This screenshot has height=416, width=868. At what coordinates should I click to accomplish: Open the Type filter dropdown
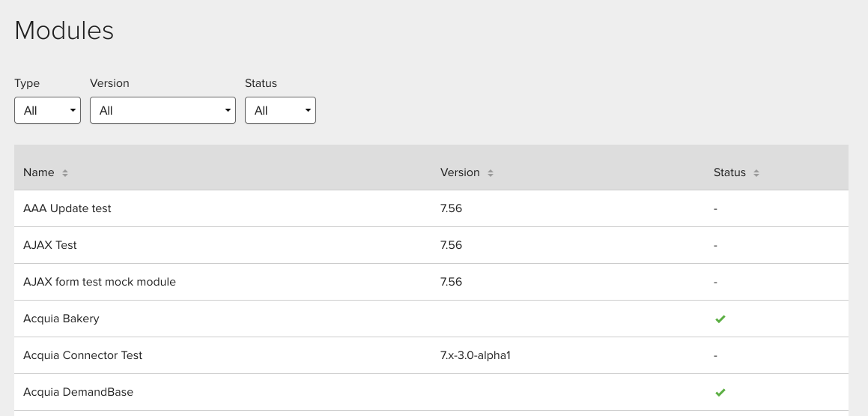pyautogui.click(x=48, y=110)
